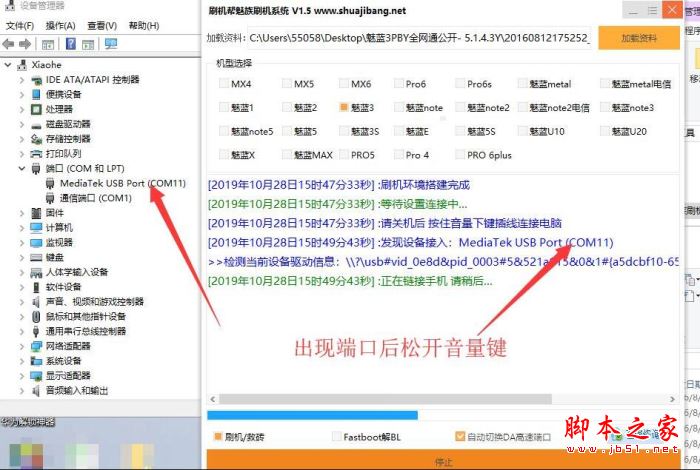Image resolution: width=700 pixels, height=470 pixels.
Task: Collapse the 端口 (COM 和 LPT) node
Action: [x=21, y=169]
